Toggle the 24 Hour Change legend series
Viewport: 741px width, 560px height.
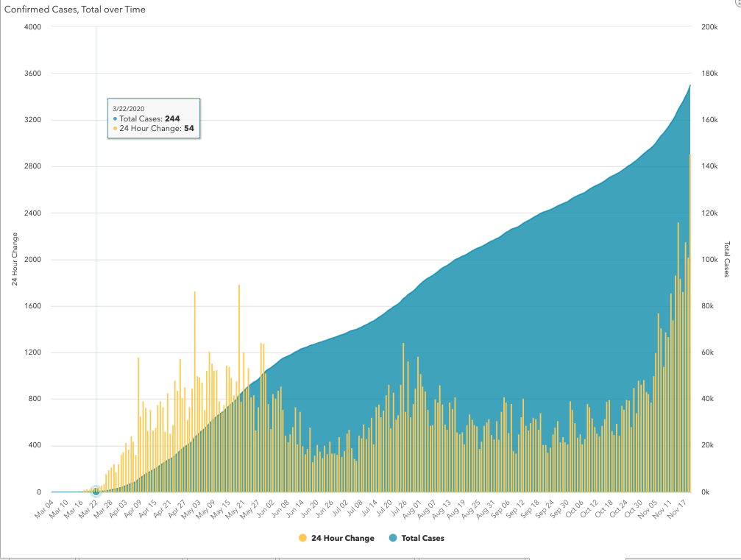coord(342,538)
